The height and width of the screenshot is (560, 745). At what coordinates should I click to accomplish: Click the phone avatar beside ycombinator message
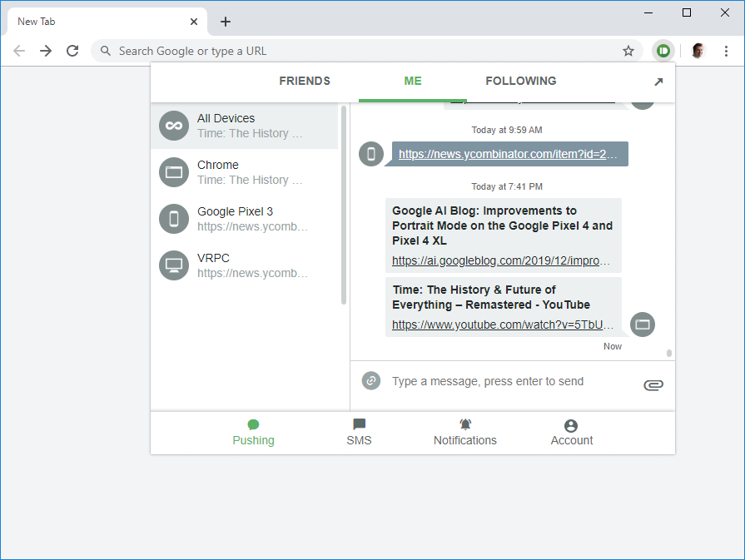coord(371,154)
